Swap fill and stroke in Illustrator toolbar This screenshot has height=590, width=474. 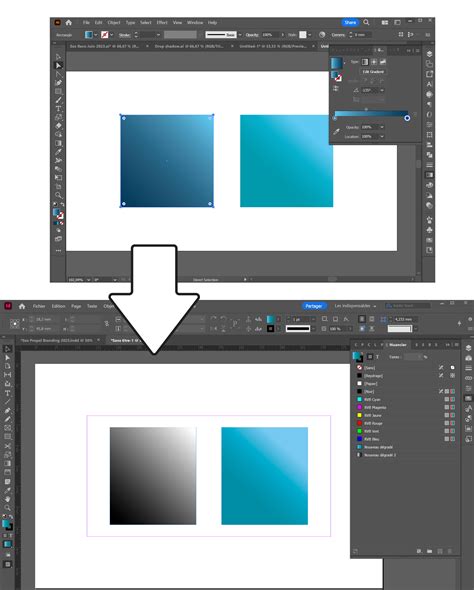click(62, 204)
